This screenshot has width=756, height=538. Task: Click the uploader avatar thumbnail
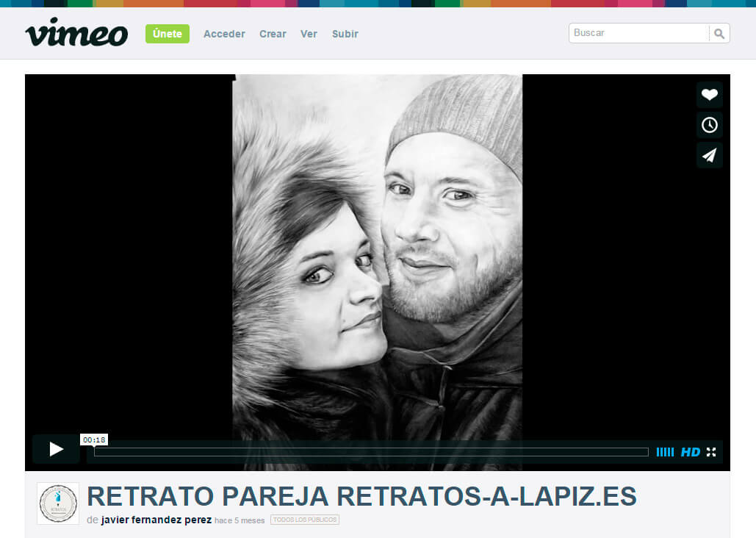[58, 503]
